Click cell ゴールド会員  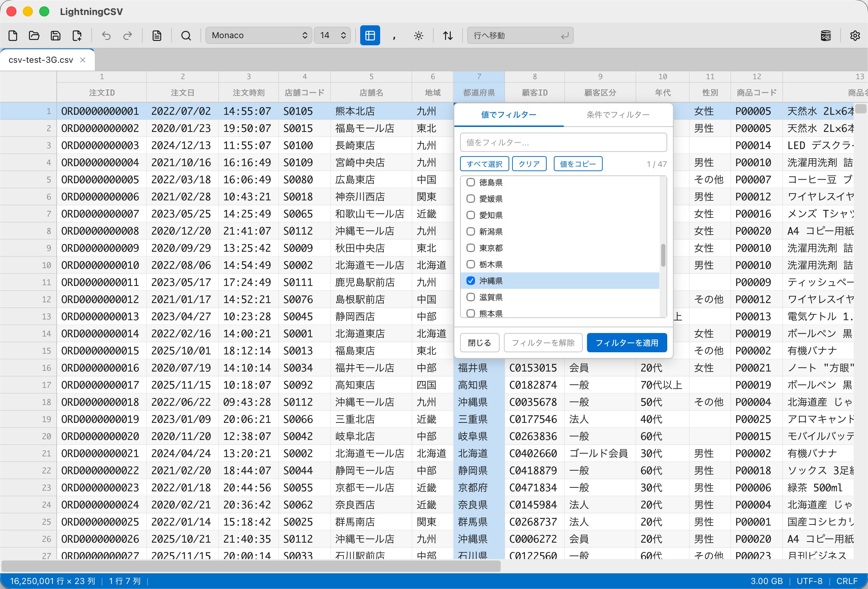(600, 454)
